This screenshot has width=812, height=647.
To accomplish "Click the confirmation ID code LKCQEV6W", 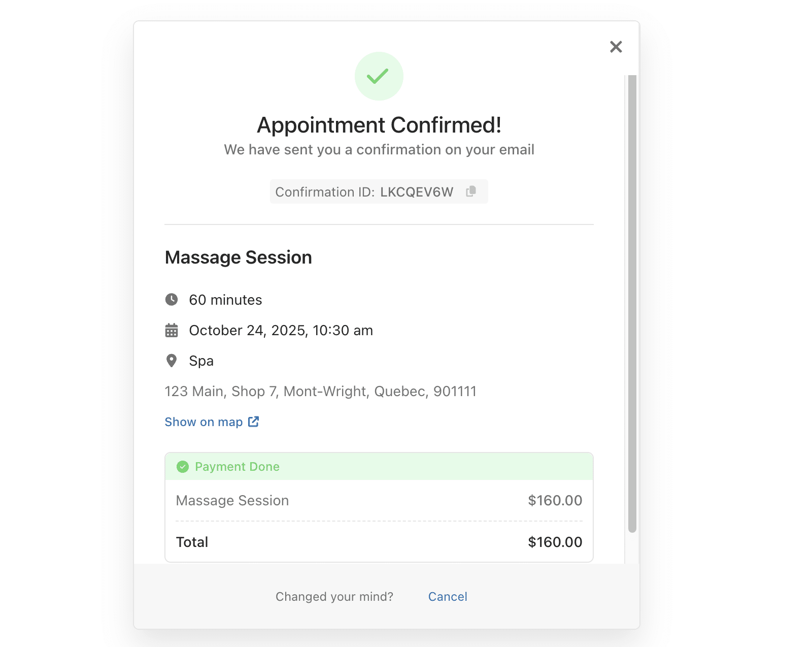I will [417, 192].
